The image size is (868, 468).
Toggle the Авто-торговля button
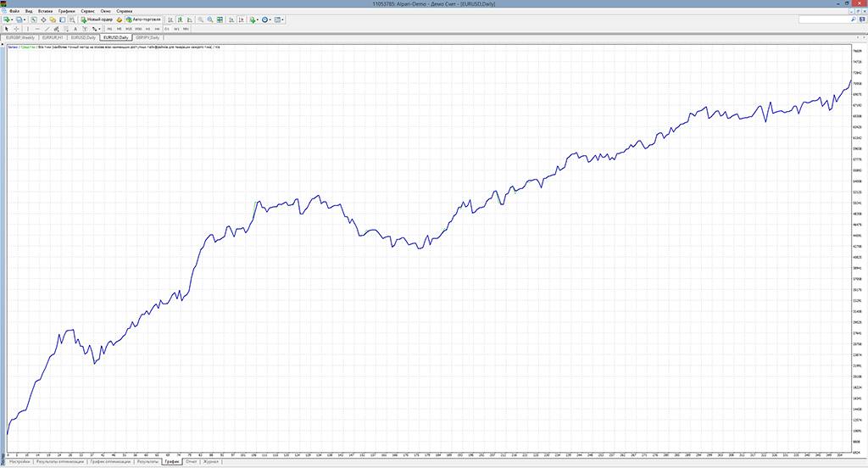(x=142, y=19)
